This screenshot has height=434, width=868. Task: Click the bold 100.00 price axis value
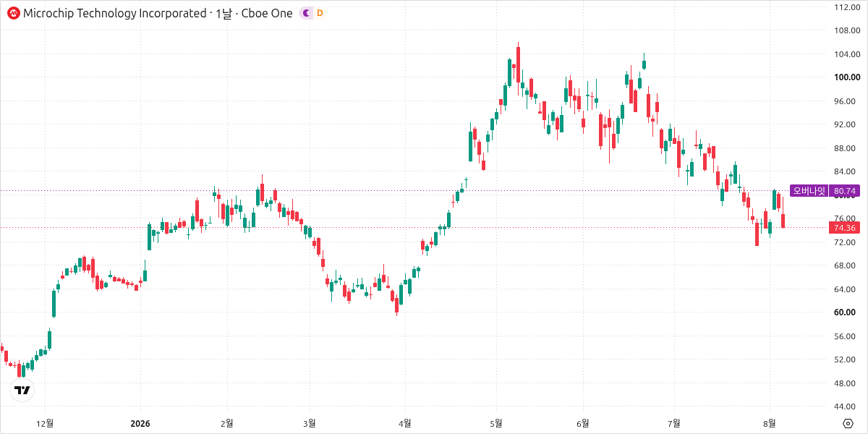click(x=846, y=77)
